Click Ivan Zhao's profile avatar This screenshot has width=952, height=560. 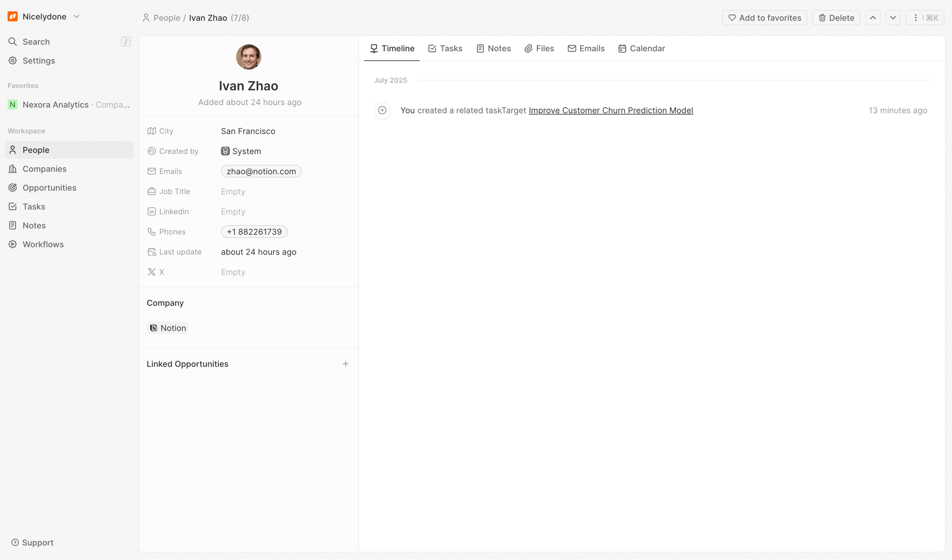coord(249,57)
